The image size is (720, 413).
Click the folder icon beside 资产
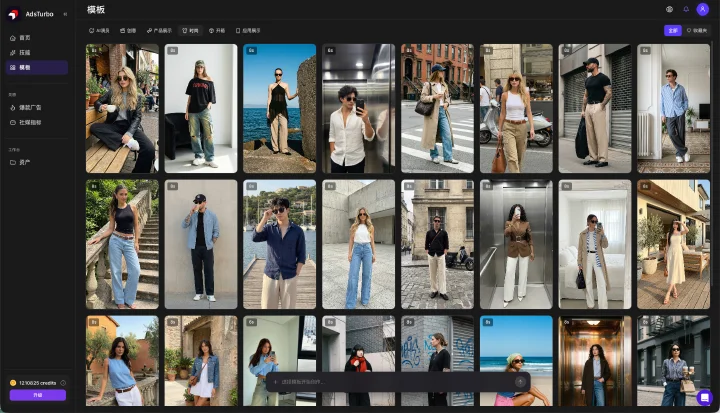(13, 162)
